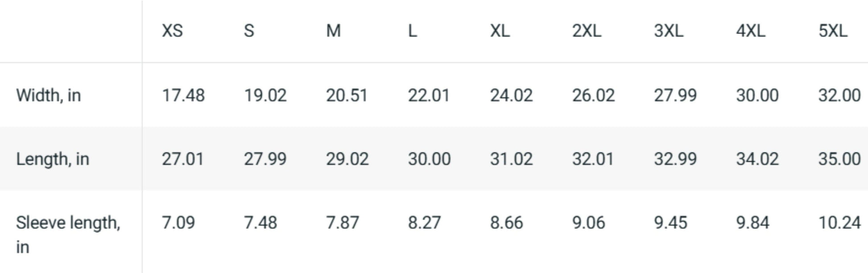Screen dimensions: 868x273
Task: Click the XS size column header
Action: coord(172,31)
